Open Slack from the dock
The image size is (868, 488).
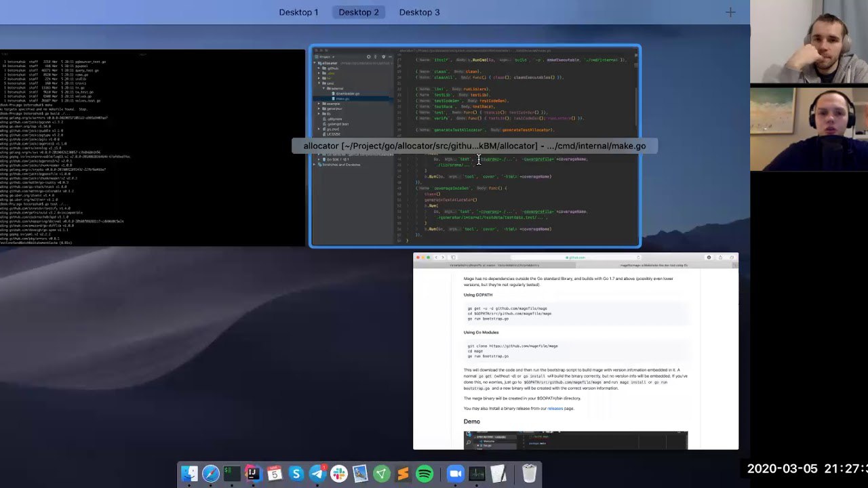[339, 474]
